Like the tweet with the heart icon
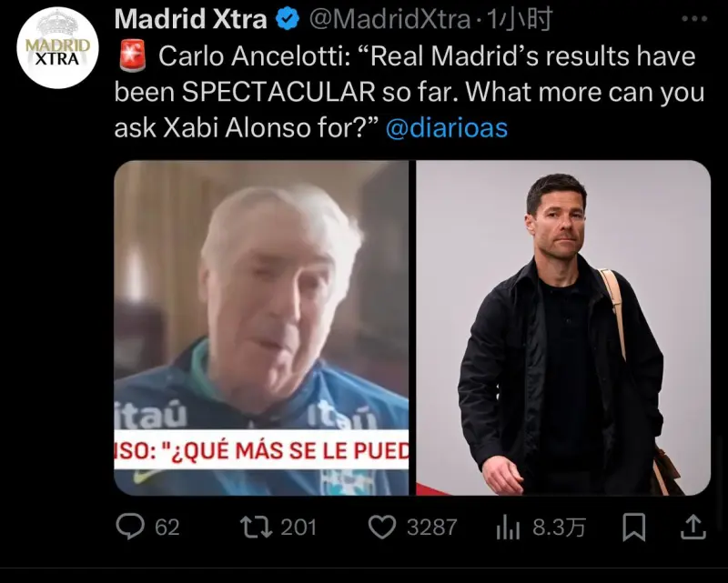 [382, 528]
